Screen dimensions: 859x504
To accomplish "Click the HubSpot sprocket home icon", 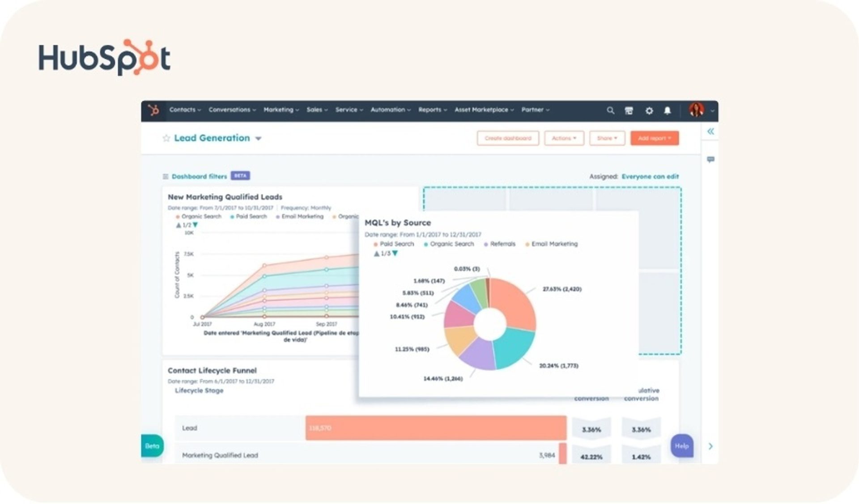I will click(153, 110).
